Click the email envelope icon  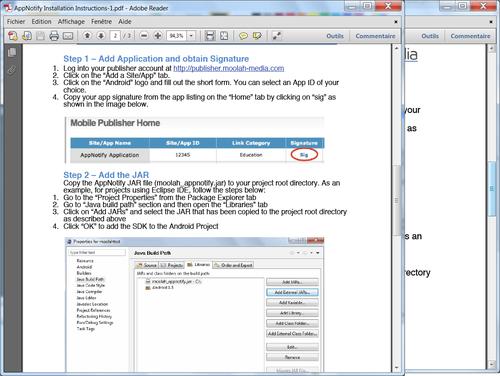[x=68, y=36]
